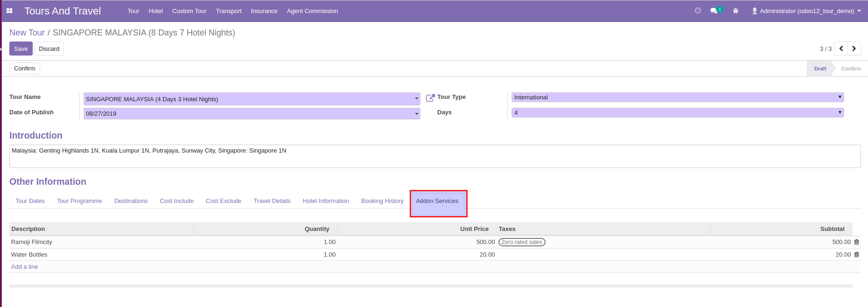
Task: Click the Tours And Travel title
Action: click(x=63, y=11)
